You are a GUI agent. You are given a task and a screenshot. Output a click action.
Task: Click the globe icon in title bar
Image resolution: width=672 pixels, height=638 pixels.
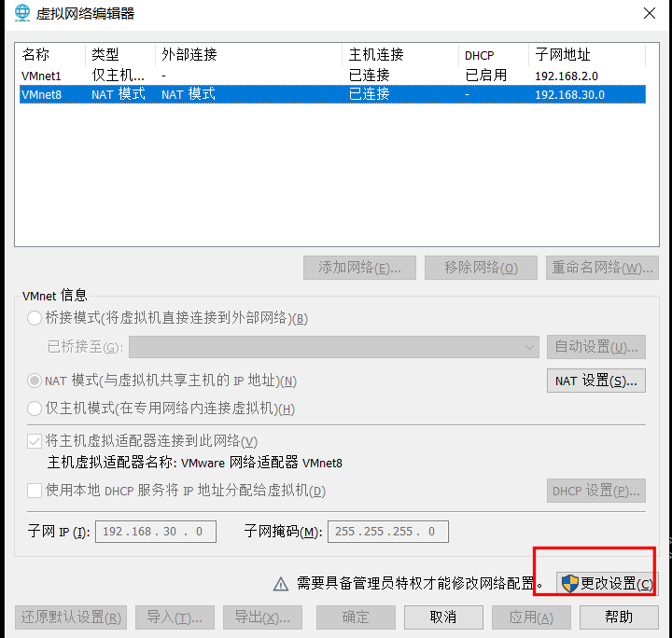(21, 13)
